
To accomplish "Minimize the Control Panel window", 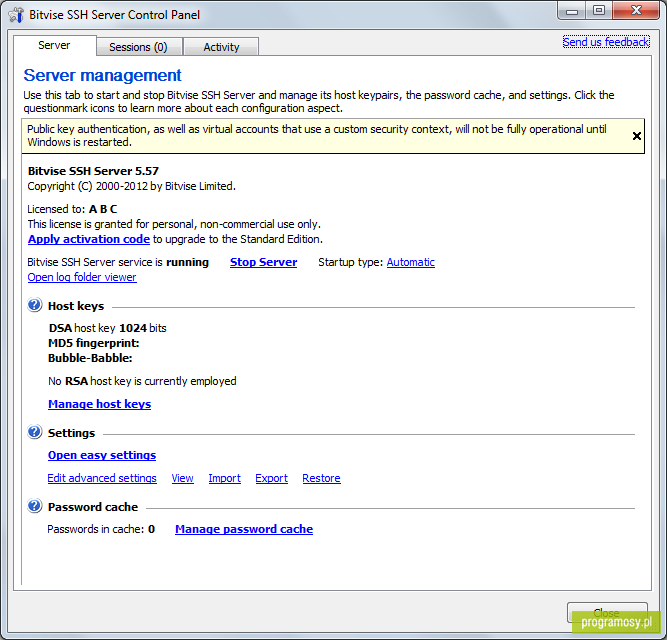I will [572, 11].
